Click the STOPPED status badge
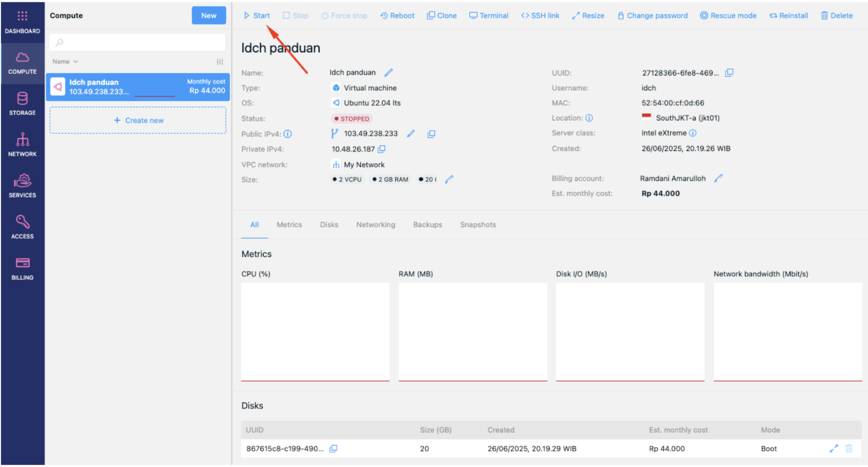Viewport: 868px width, 467px height. 351,119
